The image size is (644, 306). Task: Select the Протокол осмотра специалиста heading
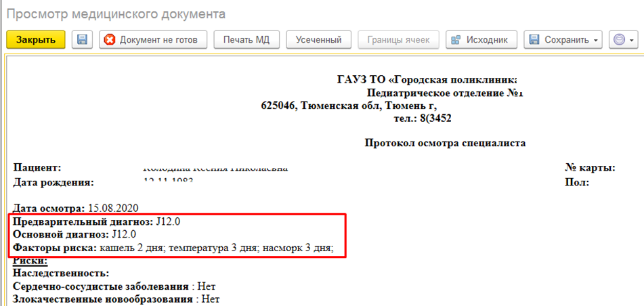tap(445, 143)
